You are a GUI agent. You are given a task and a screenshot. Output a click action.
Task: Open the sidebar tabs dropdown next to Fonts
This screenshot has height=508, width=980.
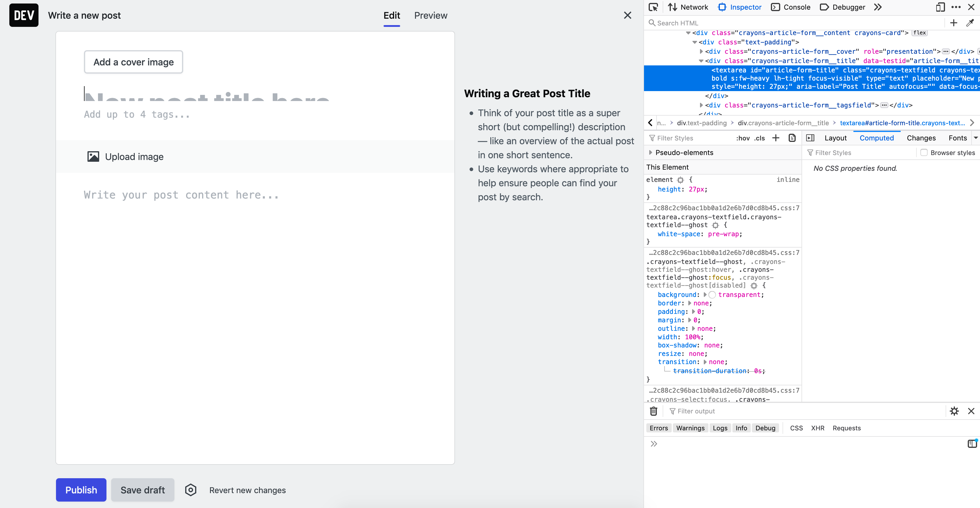coord(975,138)
